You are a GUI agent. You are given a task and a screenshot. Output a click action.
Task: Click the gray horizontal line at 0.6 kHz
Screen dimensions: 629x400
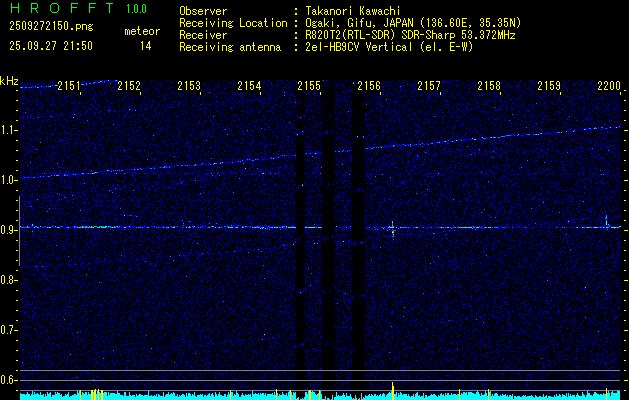[320, 380]
